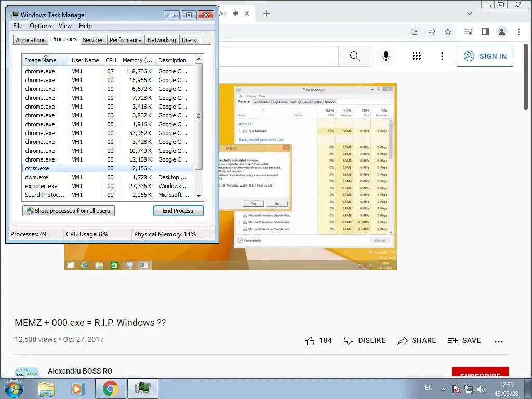Open Windows Explorer from the taskbar

coord(46,389)
